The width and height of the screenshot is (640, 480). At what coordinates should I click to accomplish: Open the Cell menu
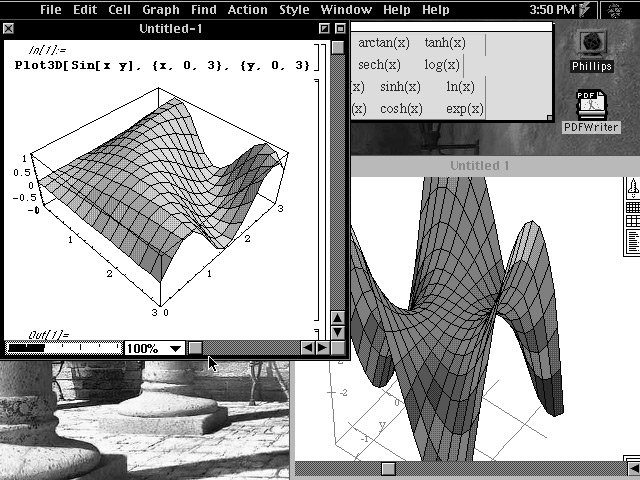click(120, 9)
